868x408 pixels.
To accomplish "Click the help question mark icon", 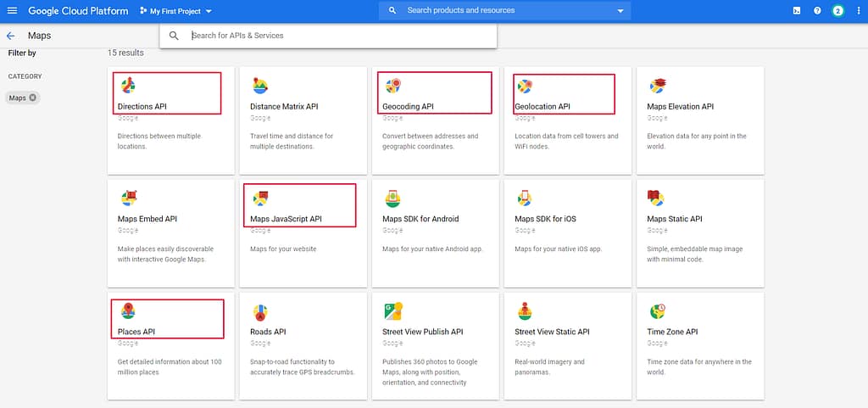I will click(817, 11).
